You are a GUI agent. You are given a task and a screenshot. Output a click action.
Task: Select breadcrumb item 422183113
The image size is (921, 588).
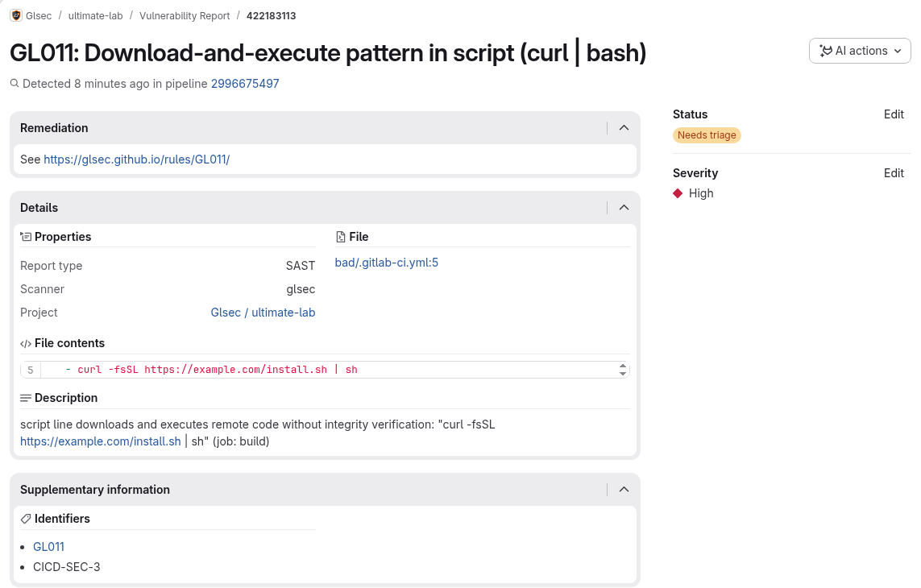tap(271, 16)
